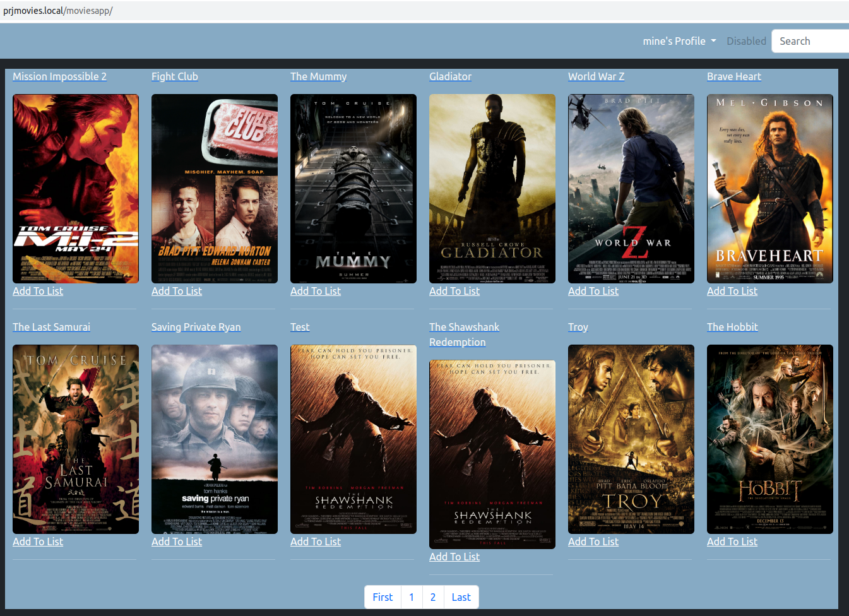Open the Gladiator title link
The height and width of the screenshot is (616, 849).
tap(450, 76)
